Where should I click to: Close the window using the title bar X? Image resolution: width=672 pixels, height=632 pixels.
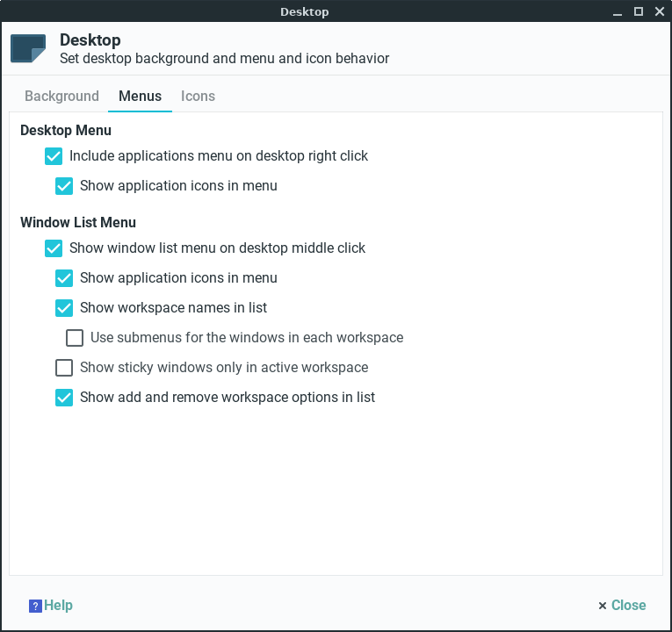pos(657,11)
